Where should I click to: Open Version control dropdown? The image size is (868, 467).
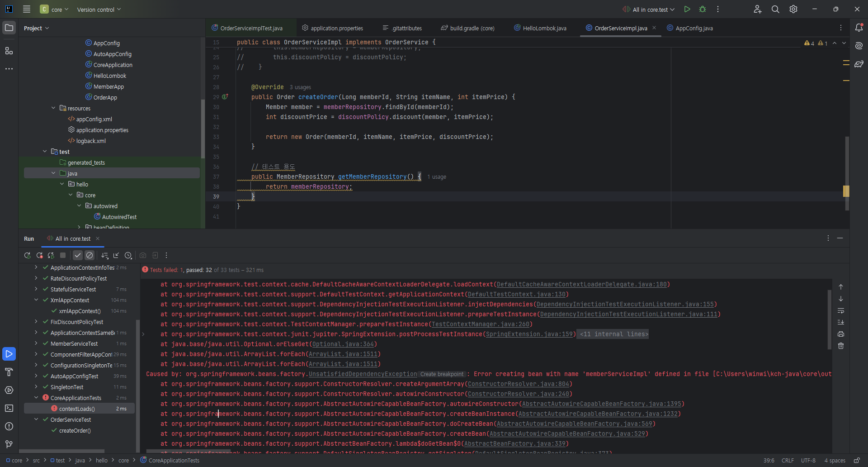pos(99,9)
